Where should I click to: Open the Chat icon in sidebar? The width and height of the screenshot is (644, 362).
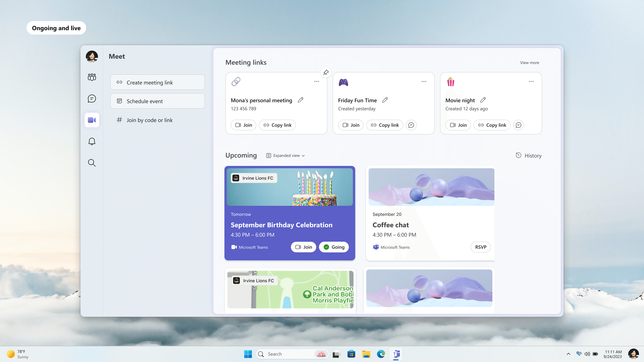[x=92, y=98]
